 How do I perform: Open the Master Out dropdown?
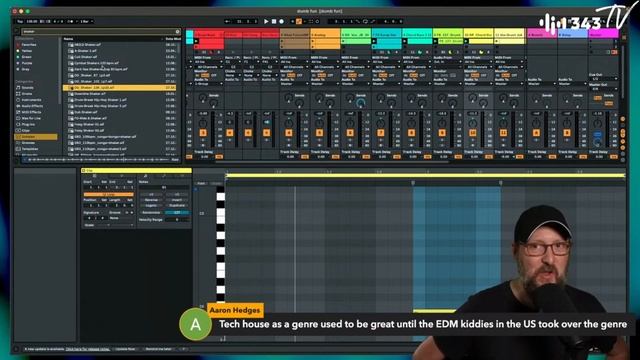click(603, 89)
